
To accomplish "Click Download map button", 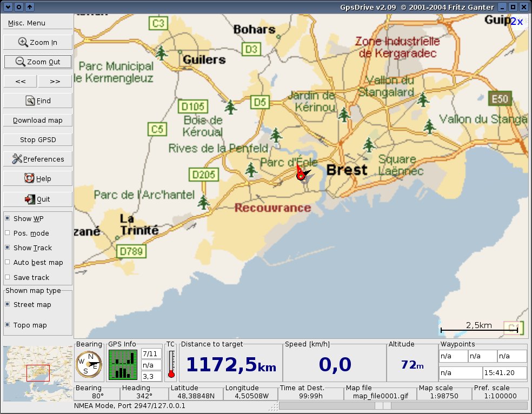I will click(x=38, y=121).
